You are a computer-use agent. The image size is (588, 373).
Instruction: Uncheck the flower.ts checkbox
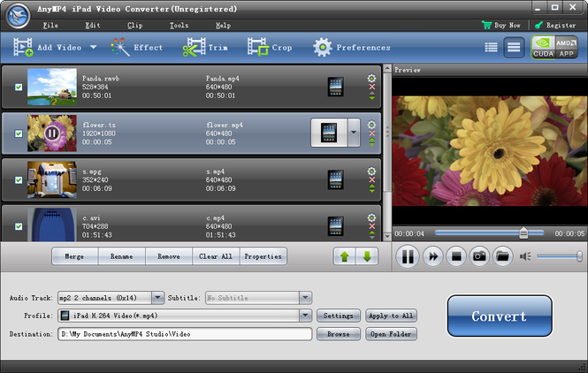[19, 133]
